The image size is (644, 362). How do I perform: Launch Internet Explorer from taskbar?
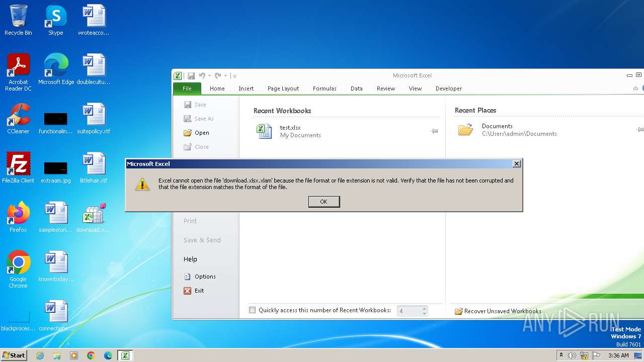(40, 355)
